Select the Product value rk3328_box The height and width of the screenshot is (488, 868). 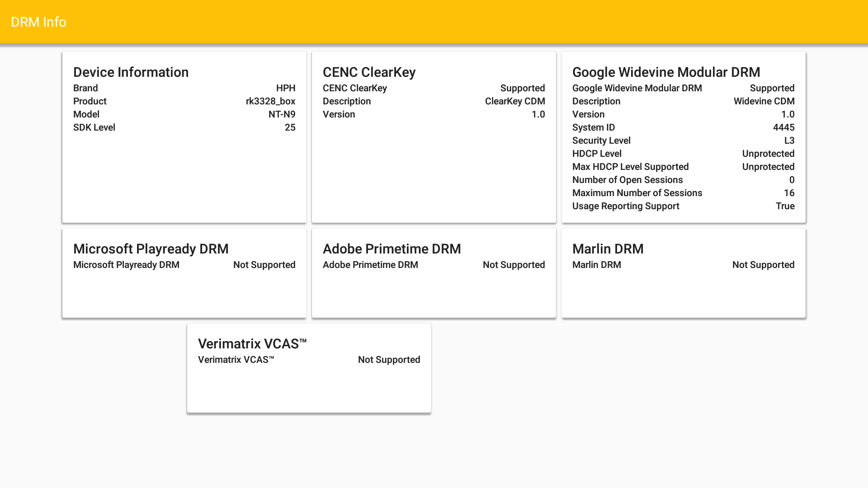click(270, 101)
